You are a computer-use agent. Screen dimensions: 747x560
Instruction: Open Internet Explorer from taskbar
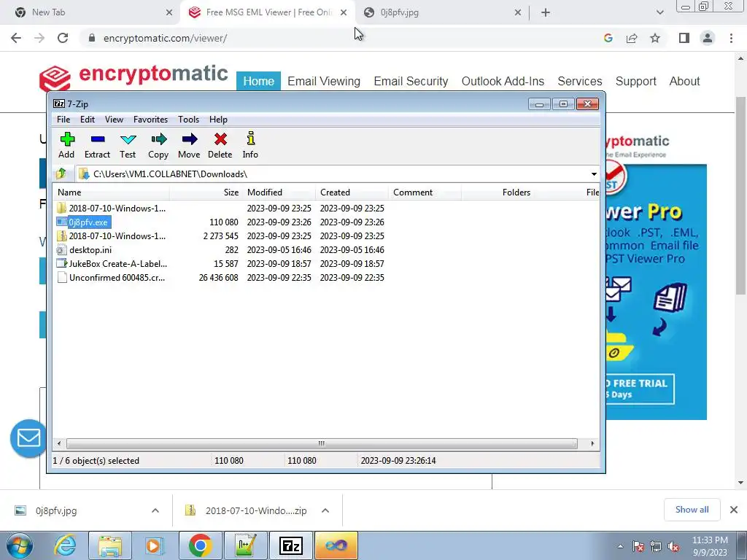[x=65, y=545]
